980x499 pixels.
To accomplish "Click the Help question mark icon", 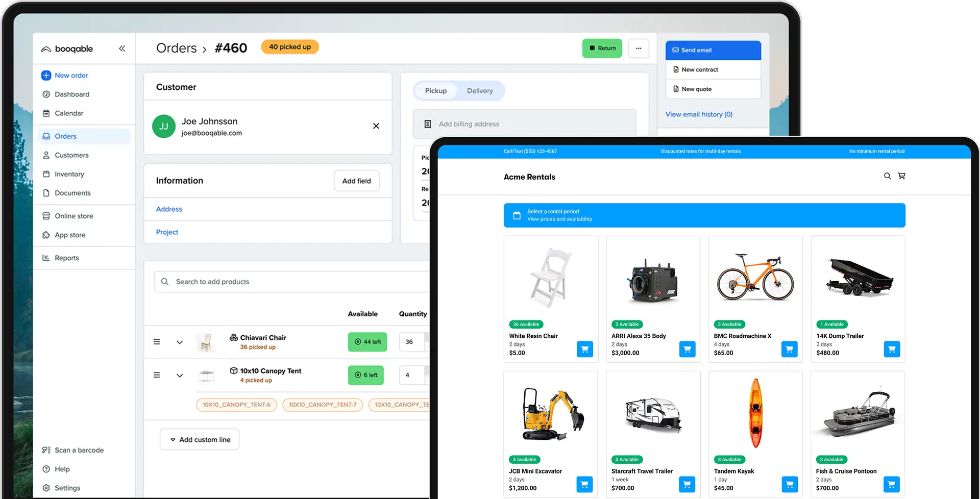I will tap(46, 469).
